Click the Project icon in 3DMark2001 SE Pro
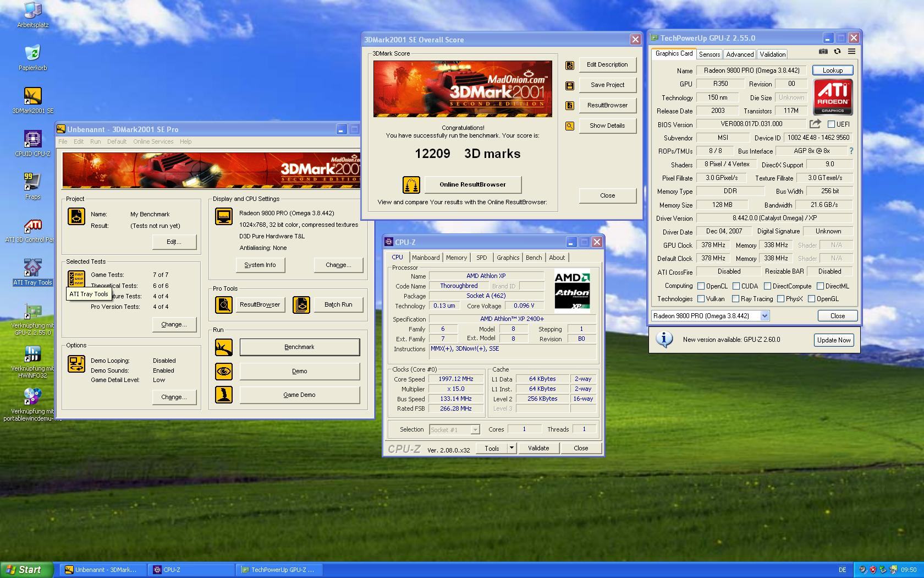The width and height of the screenshot is (924, 578). coord(76,216)
